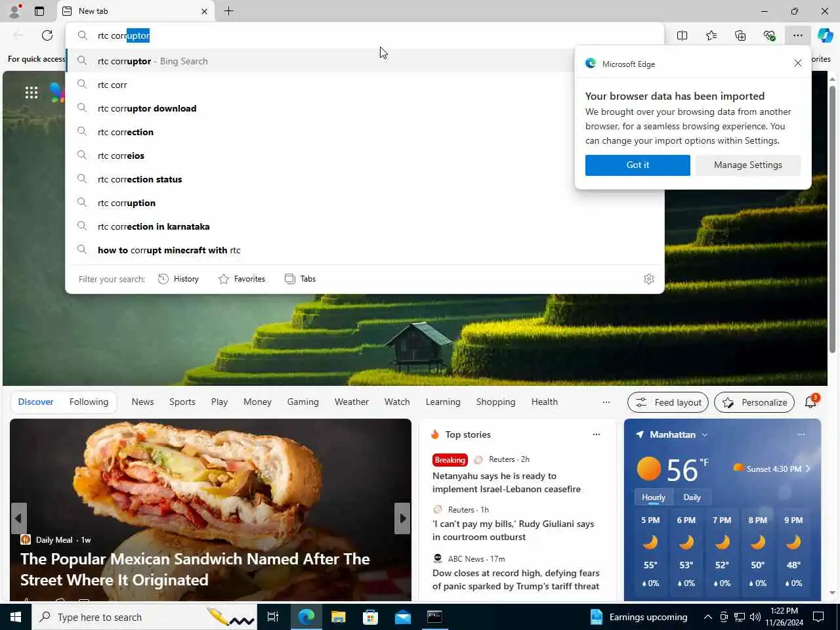Open Favorites star icon in toolbar
This screenshot has width=840, height=630.
[711, 35]
